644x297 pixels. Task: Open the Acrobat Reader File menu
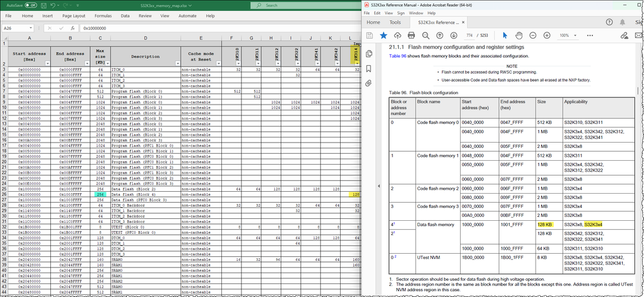point(367,13)
